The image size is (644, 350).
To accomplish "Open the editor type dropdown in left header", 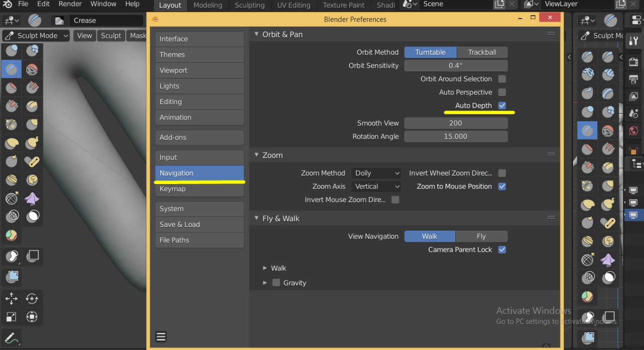I will 11,21.
